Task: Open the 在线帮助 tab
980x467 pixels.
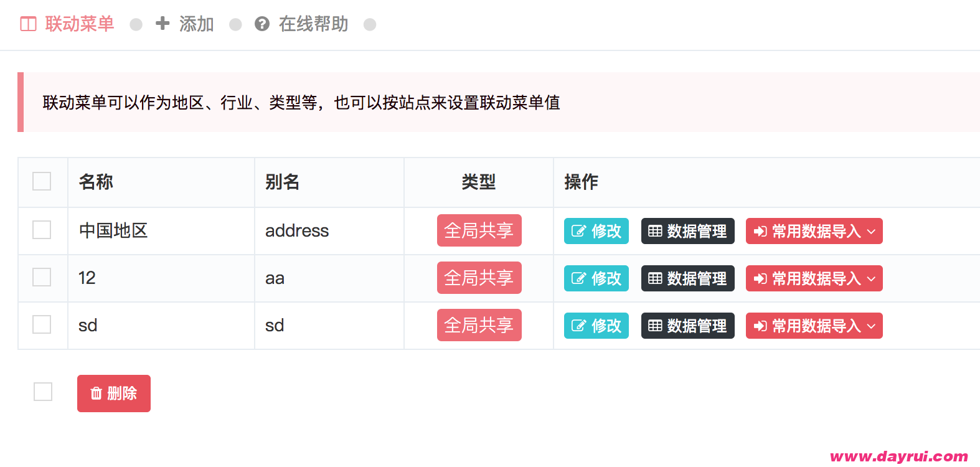Action: click(301, 24)
